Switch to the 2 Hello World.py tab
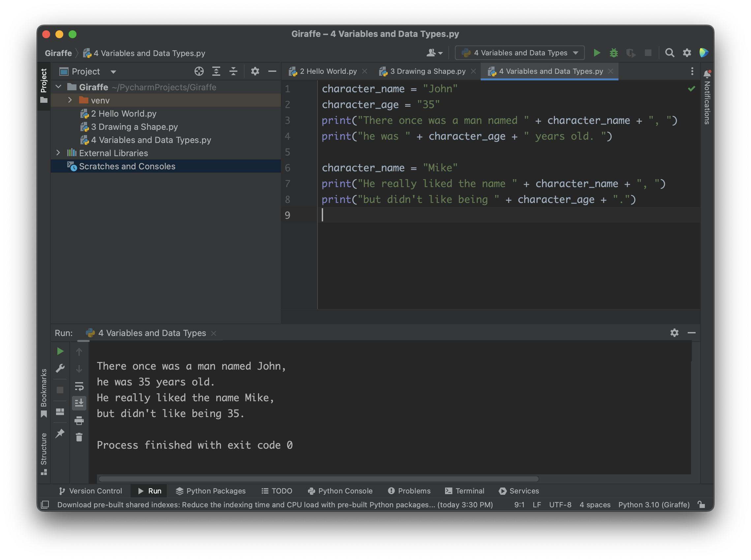The image size is (751, 560). tap(328, 71)
